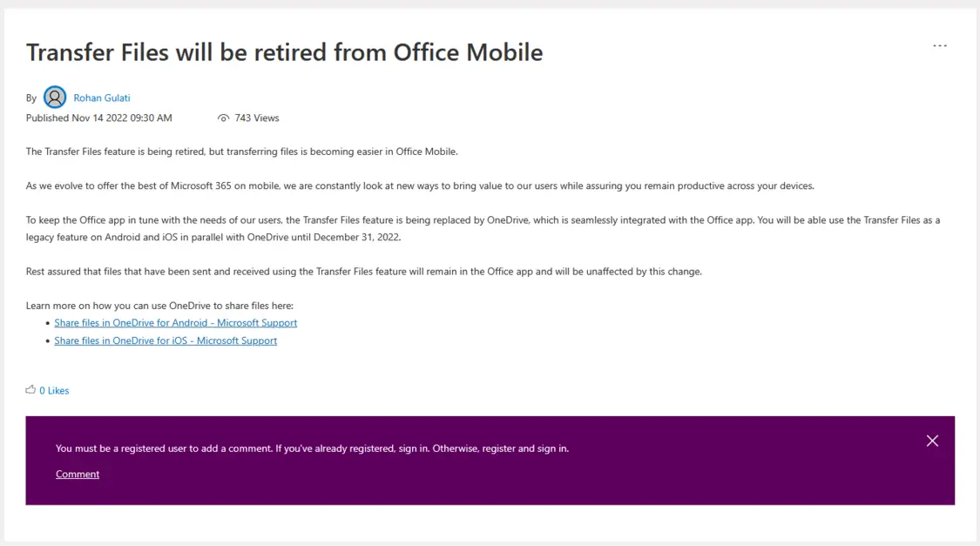Click the 'By' author label
The width and height of the screenshot is (980, 546).
[31, 98]
